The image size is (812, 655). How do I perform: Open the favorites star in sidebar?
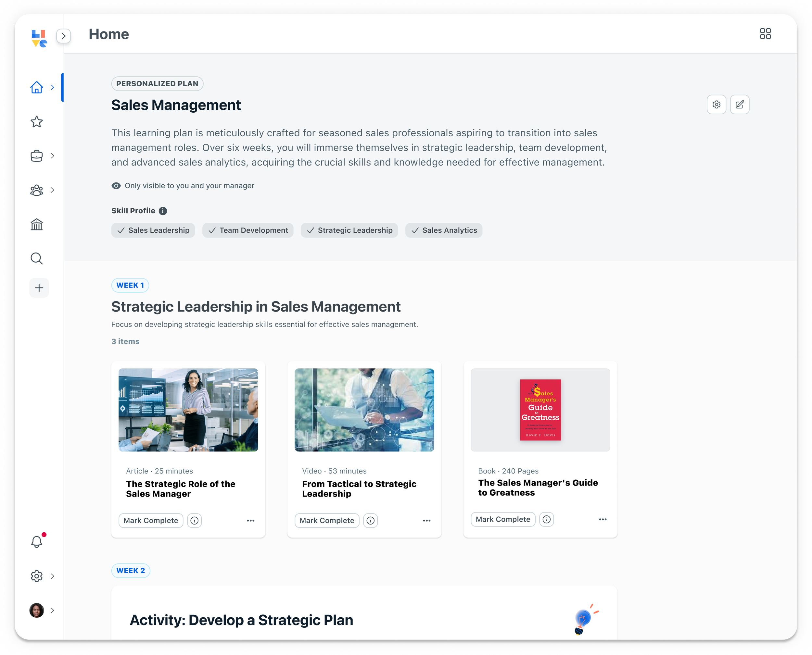37,121
